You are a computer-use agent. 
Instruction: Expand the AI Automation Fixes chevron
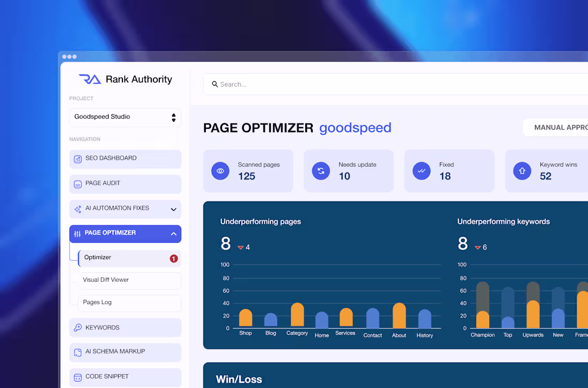[x=174, y=209]
